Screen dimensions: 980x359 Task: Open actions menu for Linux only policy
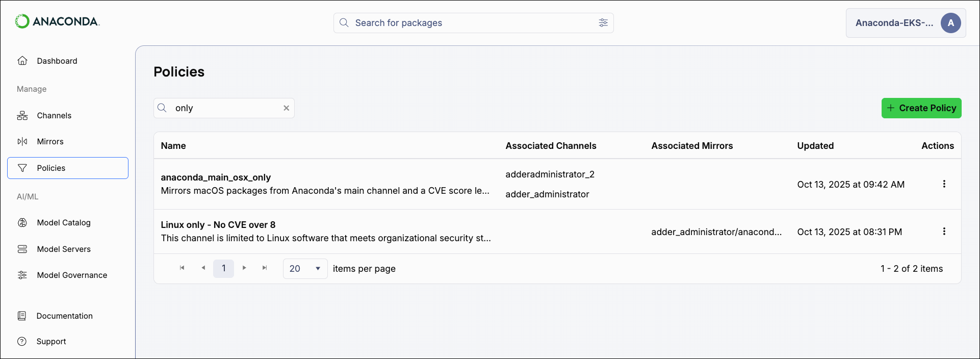(944, 232)
